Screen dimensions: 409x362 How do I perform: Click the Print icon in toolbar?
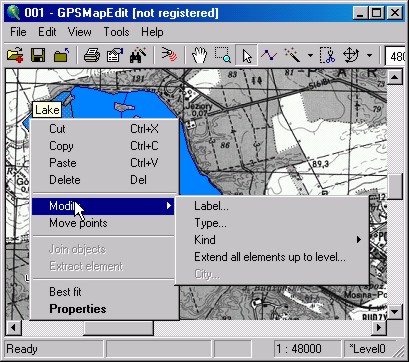(92, 55)
